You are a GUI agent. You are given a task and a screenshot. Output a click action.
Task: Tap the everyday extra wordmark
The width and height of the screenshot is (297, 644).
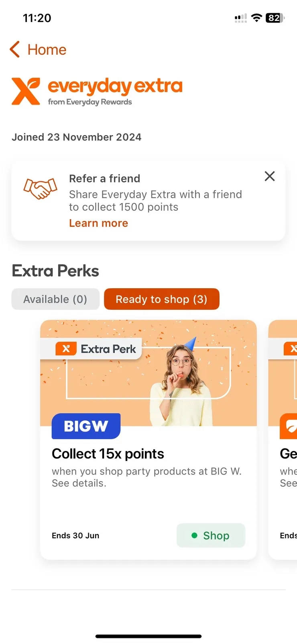(x=115, y=86)
